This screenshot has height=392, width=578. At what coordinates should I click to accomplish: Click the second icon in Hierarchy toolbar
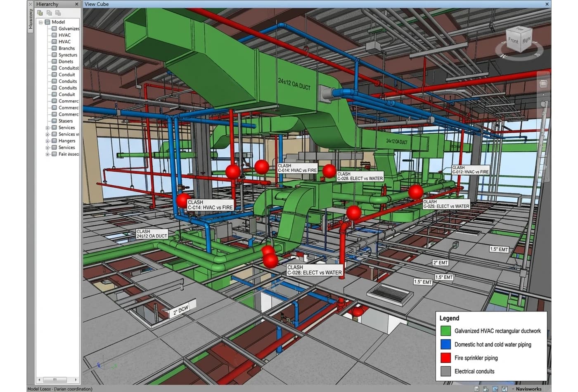(x=49, y=13)
